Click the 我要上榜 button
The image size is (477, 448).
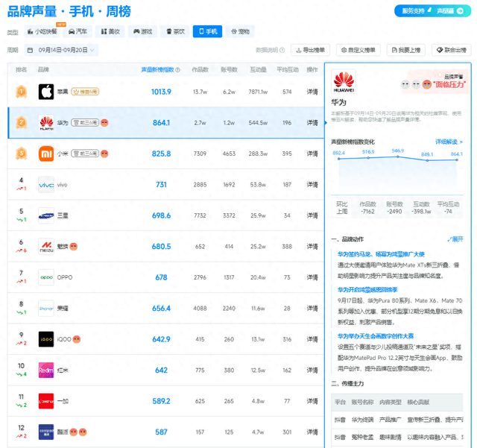(x=405, y=50)
